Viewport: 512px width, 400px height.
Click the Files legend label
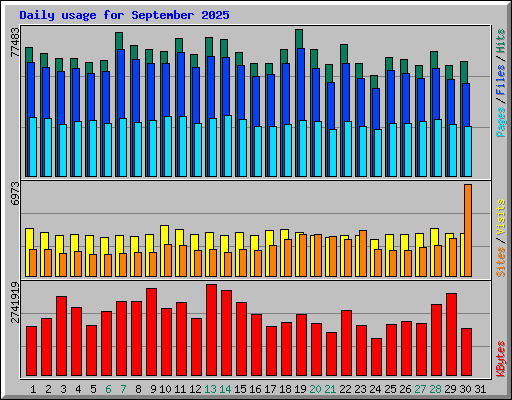[501, 80]
